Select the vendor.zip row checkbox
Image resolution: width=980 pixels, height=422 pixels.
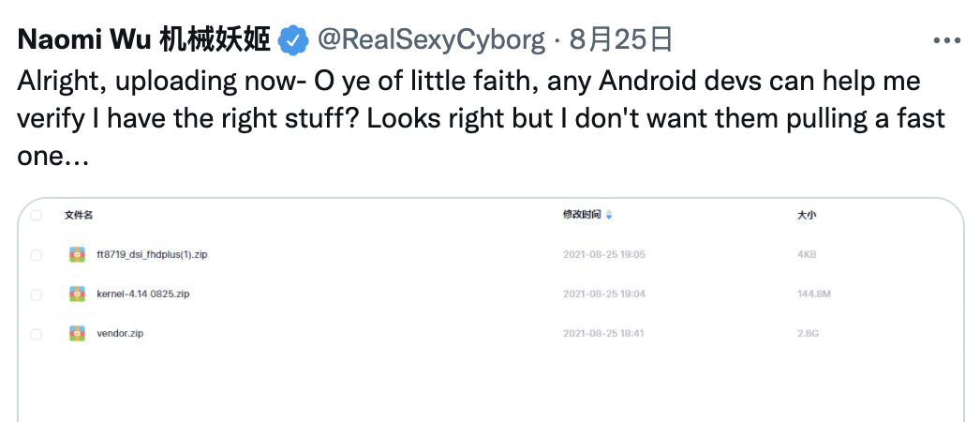pos(37,333)
